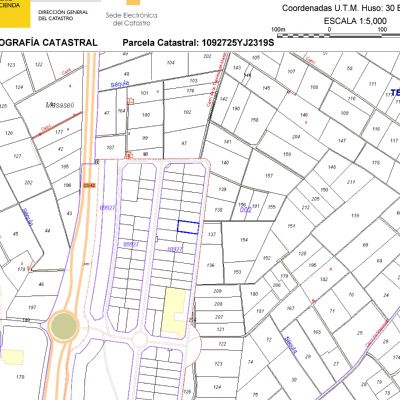Screen dimensions: 400x400
Task: Click the small yellow building at lower left
Action: (x=13, y=357)
